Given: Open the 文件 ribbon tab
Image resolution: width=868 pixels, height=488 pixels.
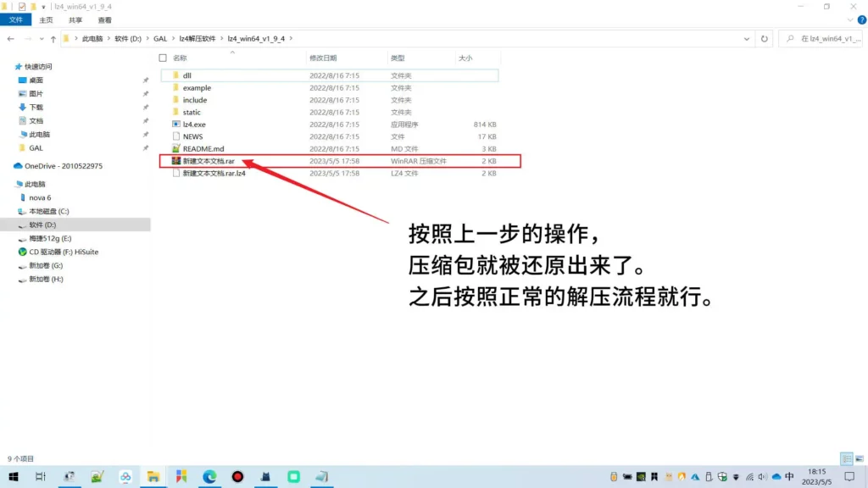Looking at the screenshot, I should coord(15,20).
